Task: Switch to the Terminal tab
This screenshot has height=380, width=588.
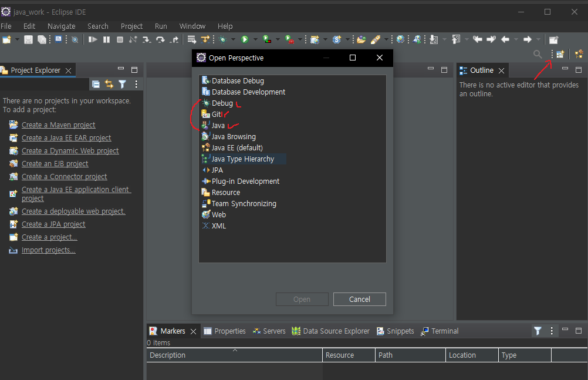Action: pos(440,331)
